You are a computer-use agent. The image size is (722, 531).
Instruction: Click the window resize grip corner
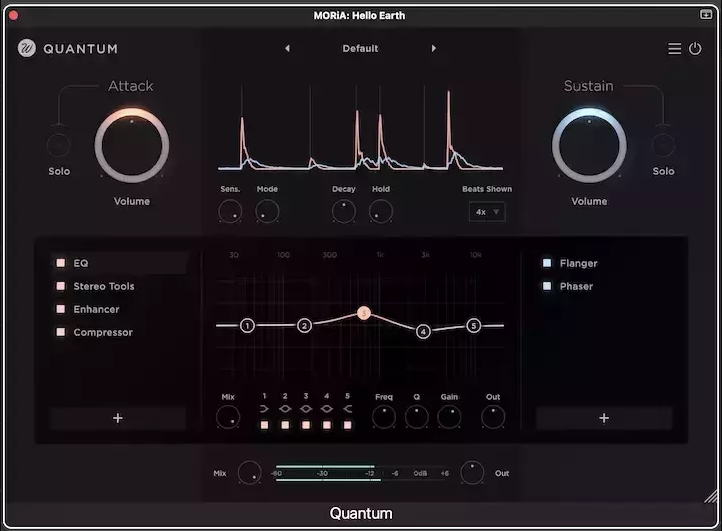point(711,496)
